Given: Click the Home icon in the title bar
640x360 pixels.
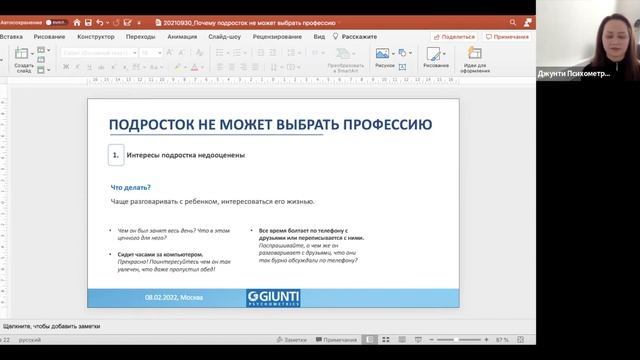Looking at the screenshot, I should 77,23.
